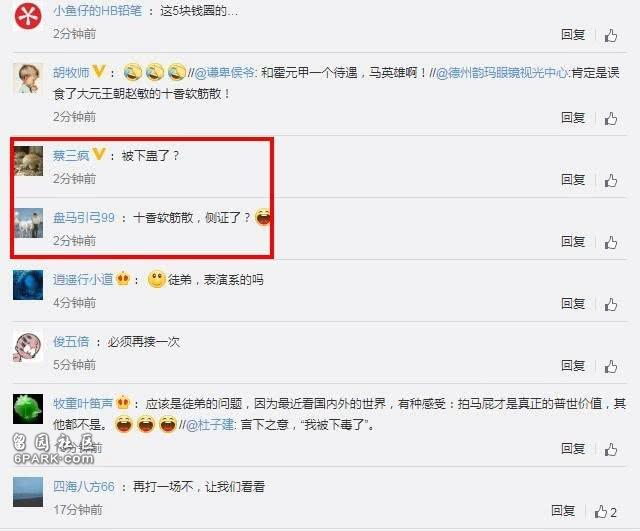Like 俊五倍's comment
This screenshot has width=640, height=531.
[611, 366]
